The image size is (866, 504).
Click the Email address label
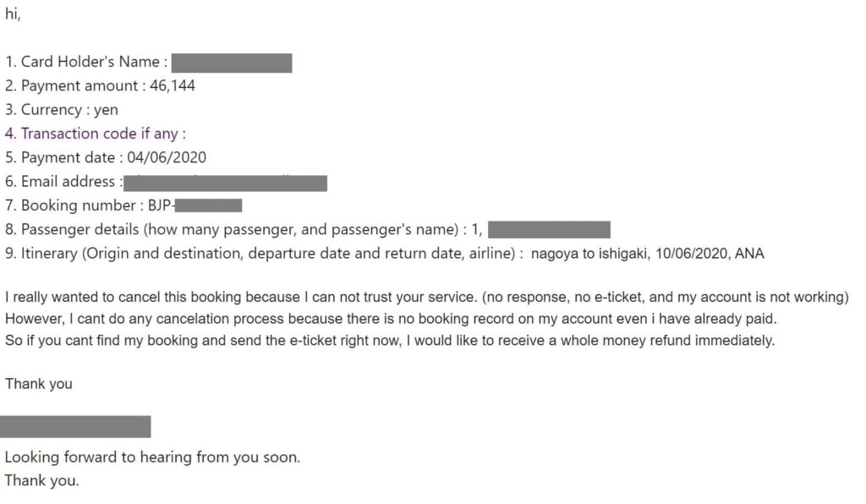click(x=63, y=181)
